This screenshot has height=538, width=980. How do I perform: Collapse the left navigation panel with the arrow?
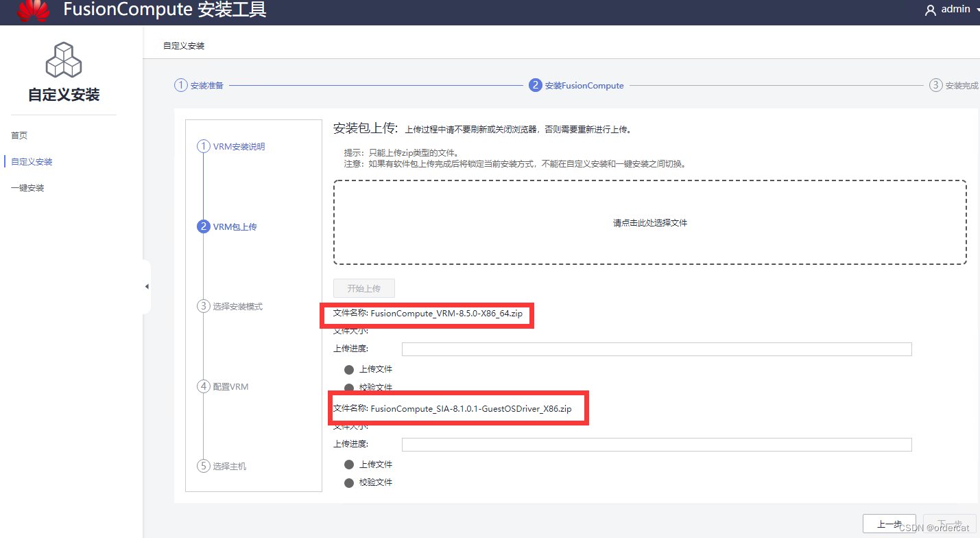[x=147, y=287]
